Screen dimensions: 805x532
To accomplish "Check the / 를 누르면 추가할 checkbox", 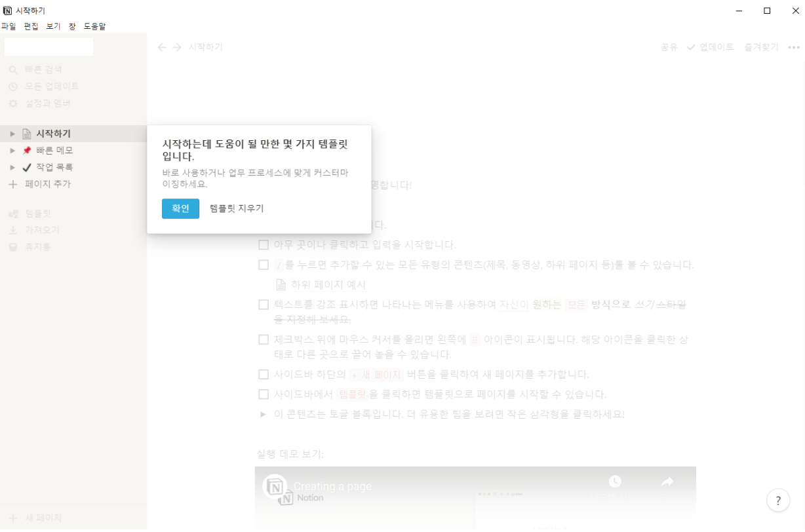I will (264, 265).
